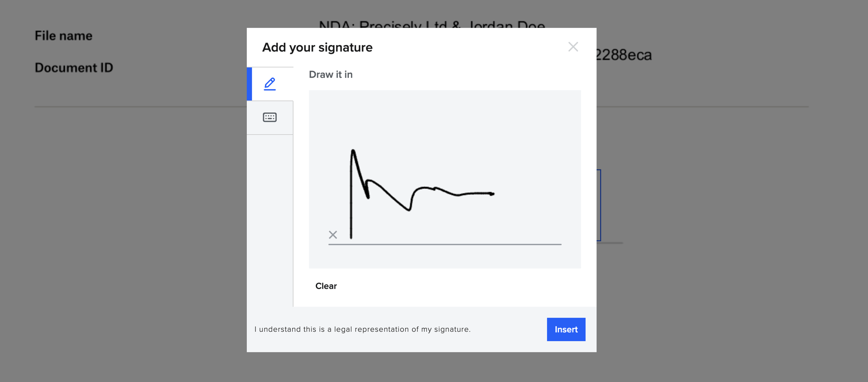Viewport: 868px width, 382px height.
Task: Click the gray signature baseline
Action: pos(445,244)
